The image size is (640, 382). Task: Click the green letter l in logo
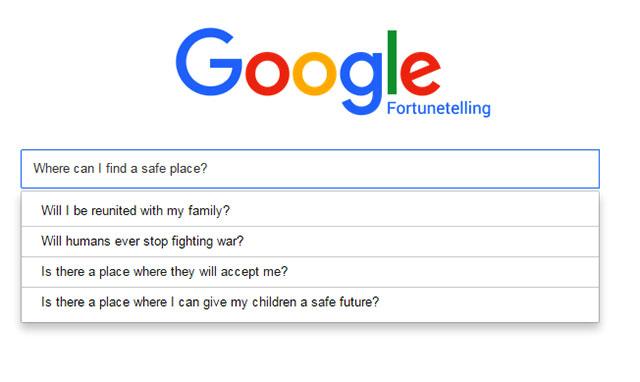392,62
